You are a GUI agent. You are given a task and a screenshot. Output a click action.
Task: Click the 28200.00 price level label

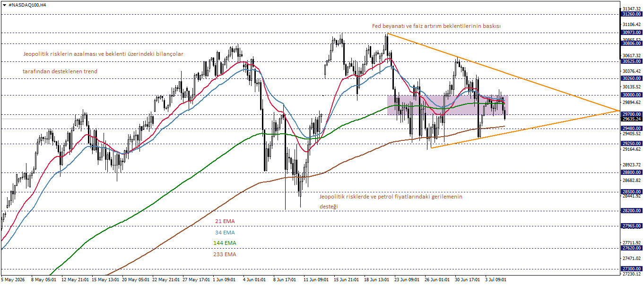pos(632,211)
